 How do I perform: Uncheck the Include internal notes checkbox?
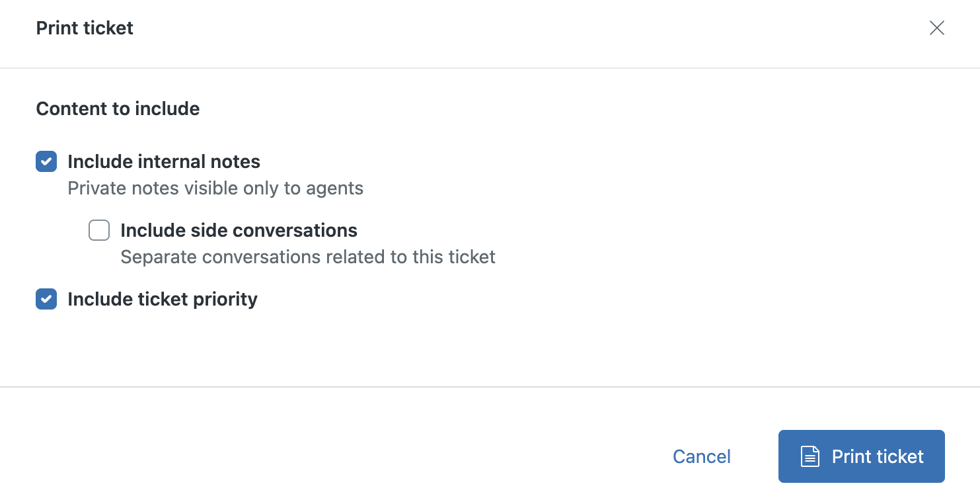46,161
